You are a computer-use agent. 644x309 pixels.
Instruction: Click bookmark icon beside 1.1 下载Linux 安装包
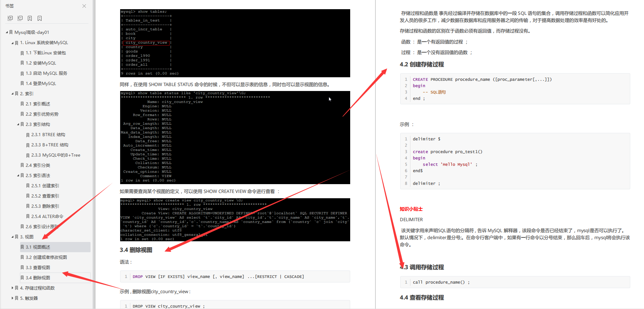(22, 53)
